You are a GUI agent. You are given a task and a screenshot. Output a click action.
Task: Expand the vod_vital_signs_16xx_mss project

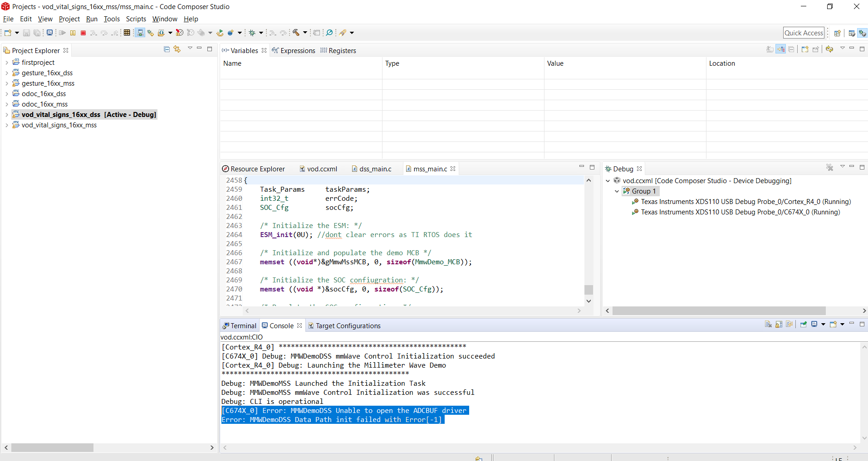(6, 125)
